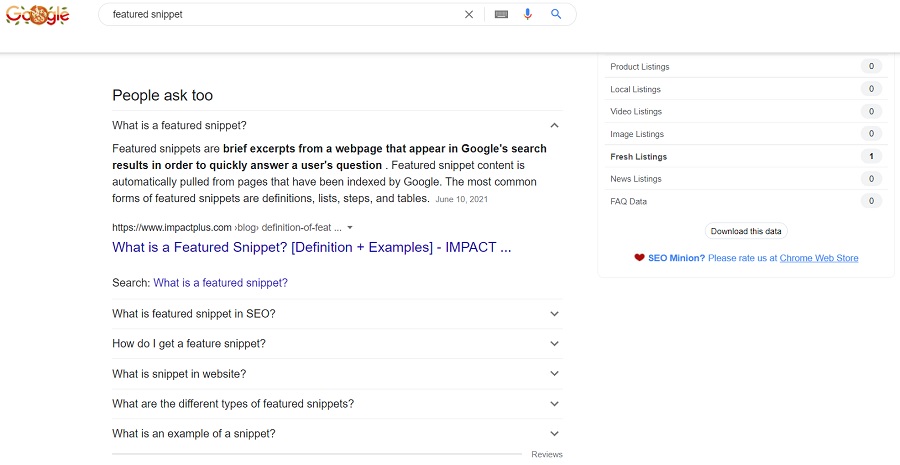Image resolution: width=900 pixels, height=465 pixels.
Task: Click the 'People ask too' heading
Action: [x=162, y=95]
